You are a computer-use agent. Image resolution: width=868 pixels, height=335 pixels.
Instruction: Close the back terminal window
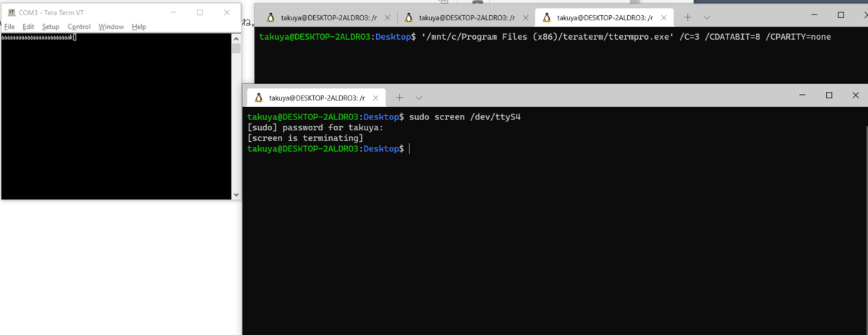[x=864, y=14]
